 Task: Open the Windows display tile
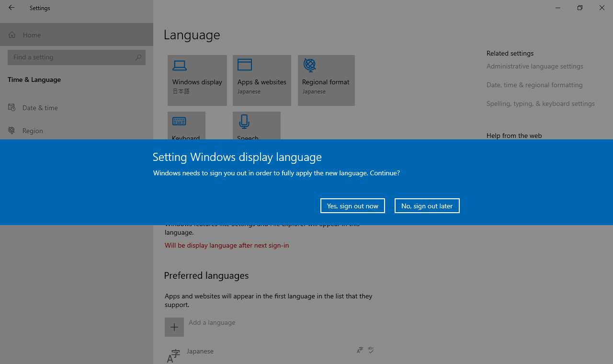tap(197, 80)
